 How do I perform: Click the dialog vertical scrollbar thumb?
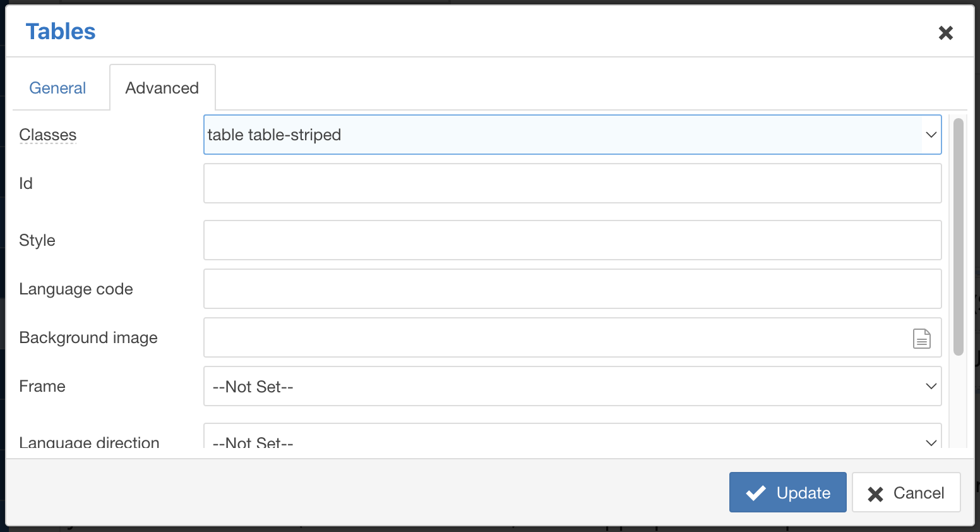click(x=959, y=237)
